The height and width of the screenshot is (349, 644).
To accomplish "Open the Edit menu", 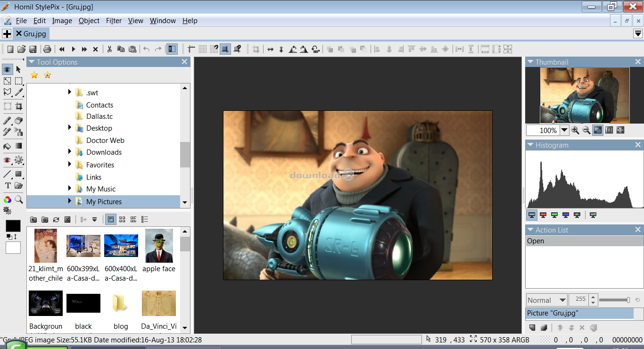I will click(40, 21).
